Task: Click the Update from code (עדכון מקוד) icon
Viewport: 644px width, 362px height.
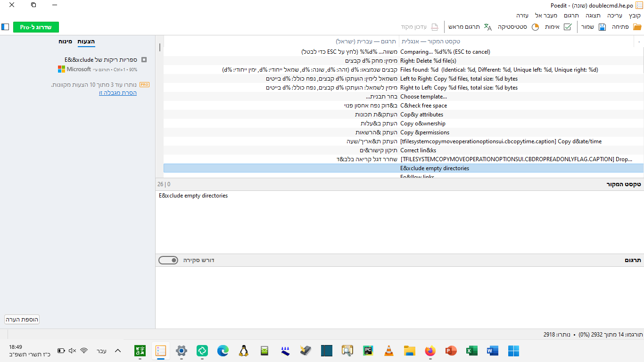Action: (x=435, y=27)
